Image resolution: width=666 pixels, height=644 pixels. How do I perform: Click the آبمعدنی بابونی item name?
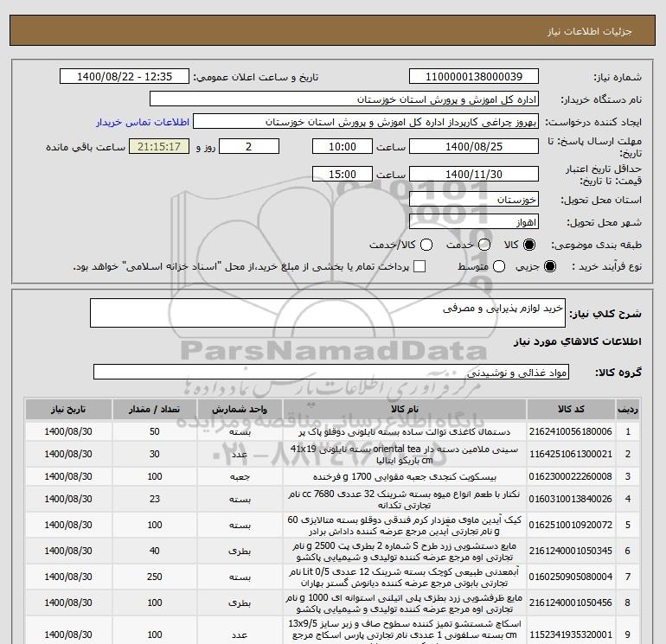405,577
